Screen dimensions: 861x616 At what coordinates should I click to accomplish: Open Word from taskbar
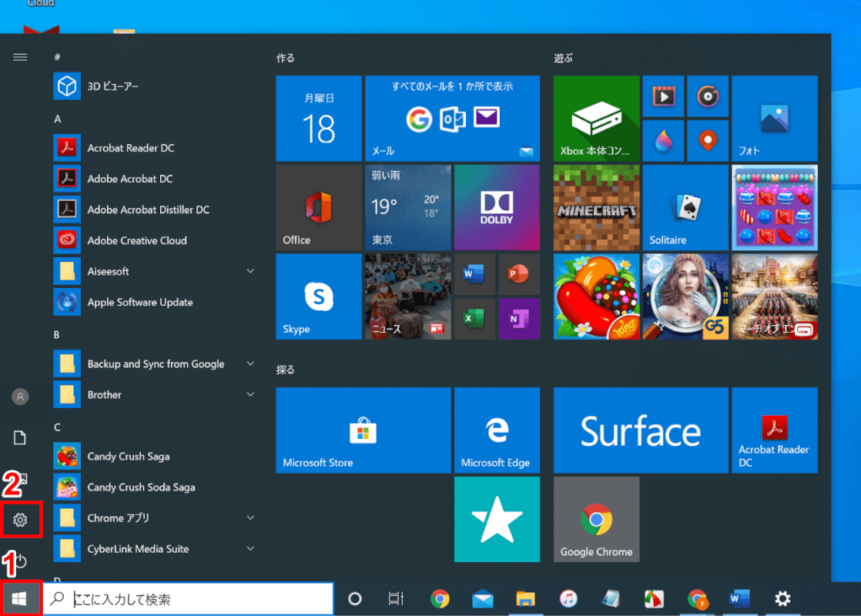tap(739, 599)
